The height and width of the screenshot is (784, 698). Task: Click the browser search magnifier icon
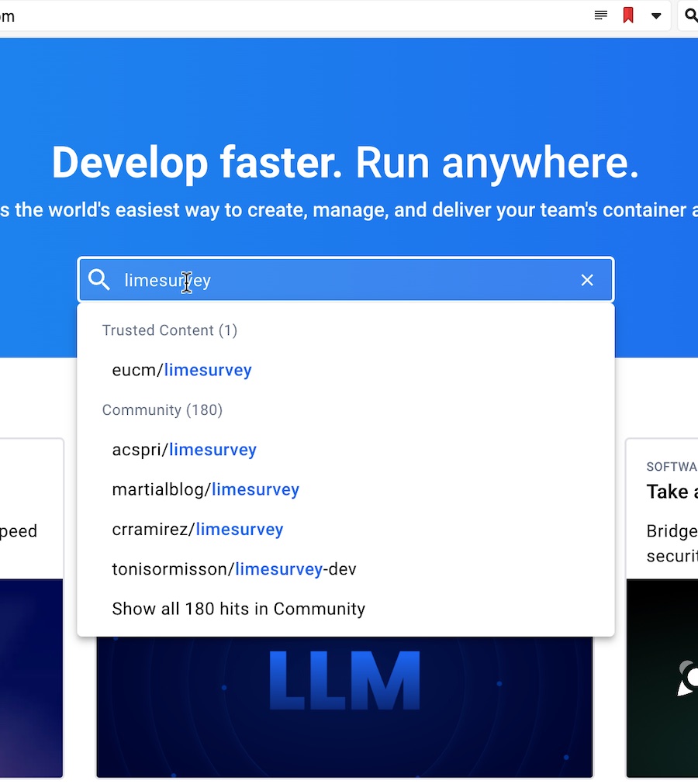[x=691, y=15]
